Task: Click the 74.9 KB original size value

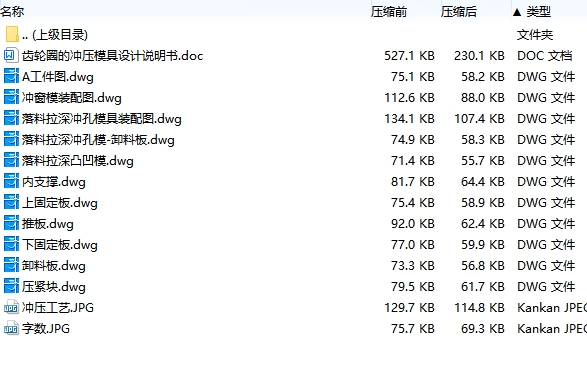Action: point(413,140)
